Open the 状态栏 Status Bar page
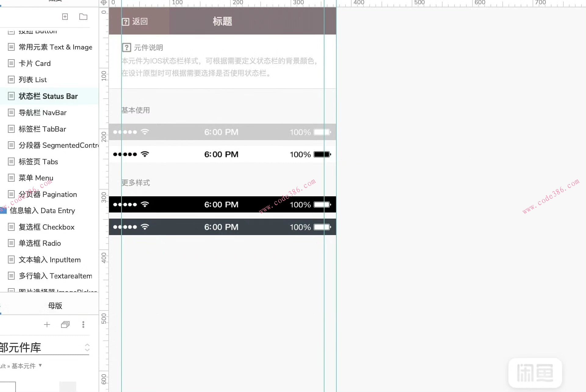Screen dimensions: 586x392 point(48,96)
